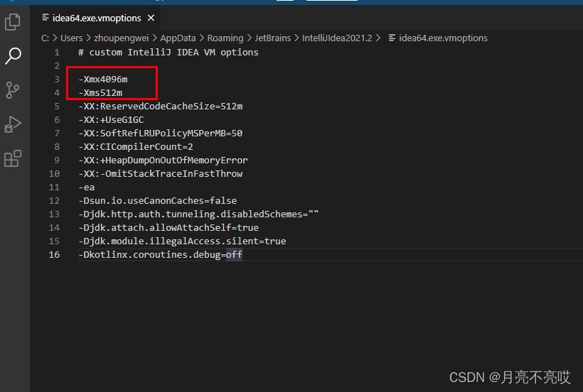
Task: Click the file icon in the breadcrumb
Action: coord(392,38)
